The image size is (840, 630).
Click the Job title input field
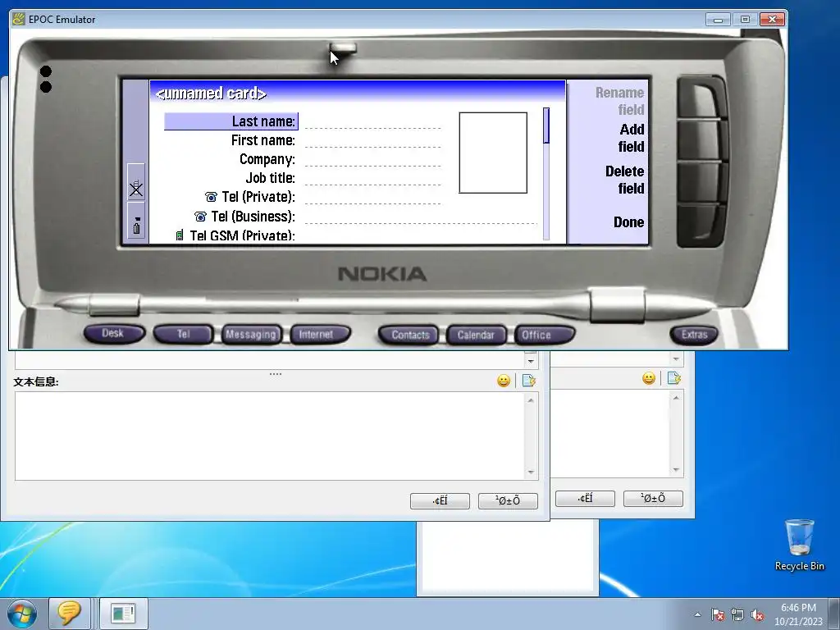373,178
